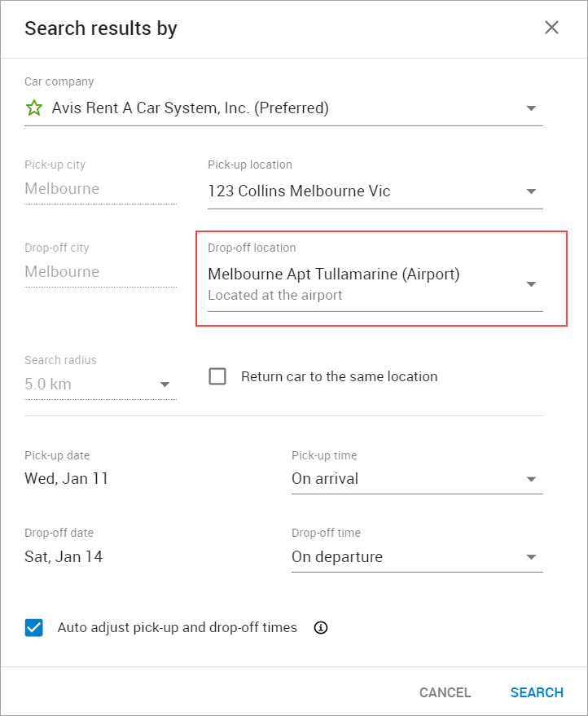Expand the Pick-up location dropdown
588x716 pixels.
point(375,191)
